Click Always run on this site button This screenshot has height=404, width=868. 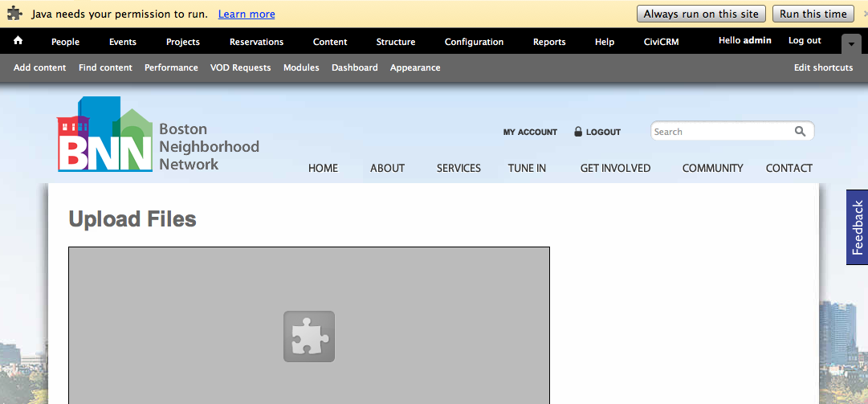tap(701, 14)
